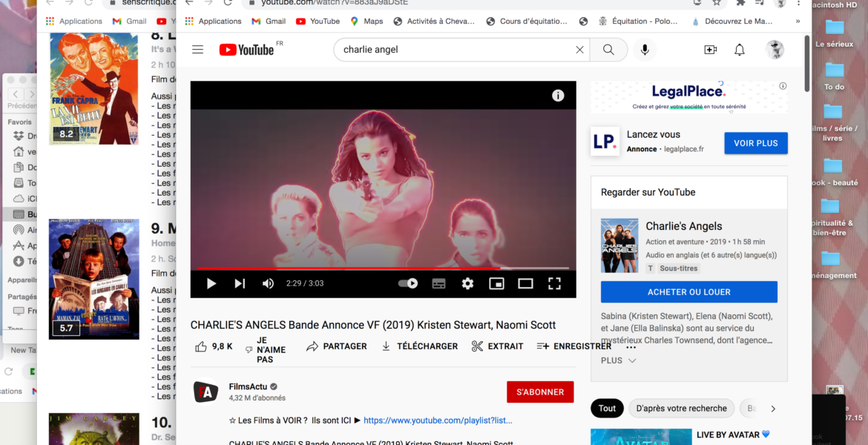Expand the hidden bookmarks overflow chevron
This screenshot has width=868, height=445.
[798, 21]
